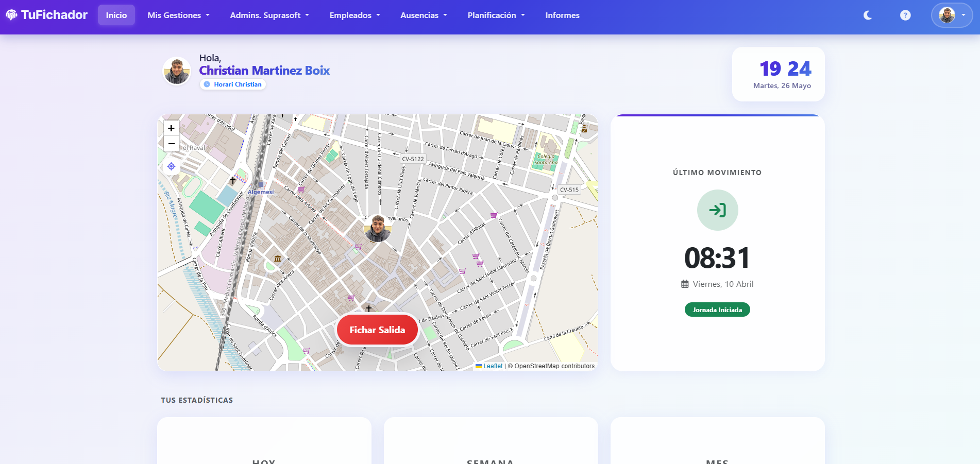Zoom out on the map
980x464 pixels.
pyautogui.click(x=172, y=144)
